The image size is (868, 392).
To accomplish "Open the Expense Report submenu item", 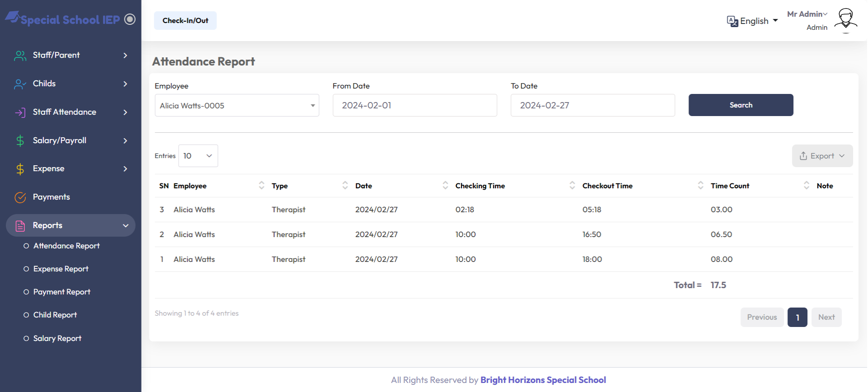I will coord(61,269).
